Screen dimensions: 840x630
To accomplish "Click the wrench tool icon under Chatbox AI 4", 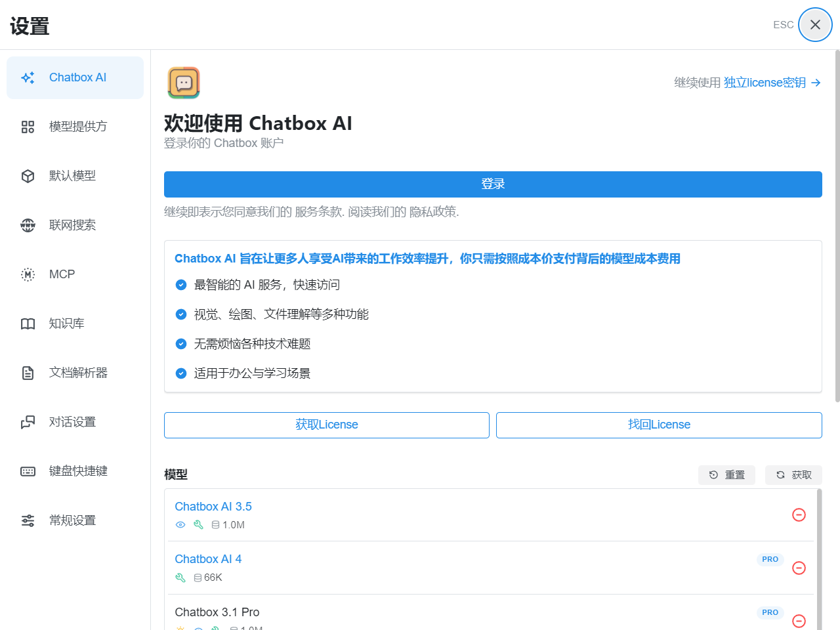I will click(x=180, y=577).
